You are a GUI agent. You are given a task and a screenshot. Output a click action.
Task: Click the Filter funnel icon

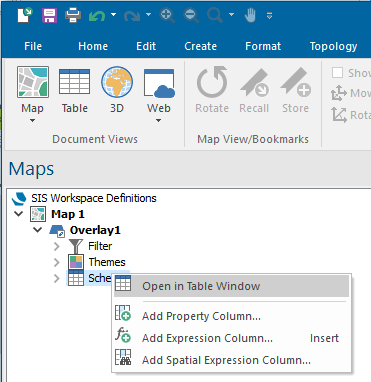[76, 246]
